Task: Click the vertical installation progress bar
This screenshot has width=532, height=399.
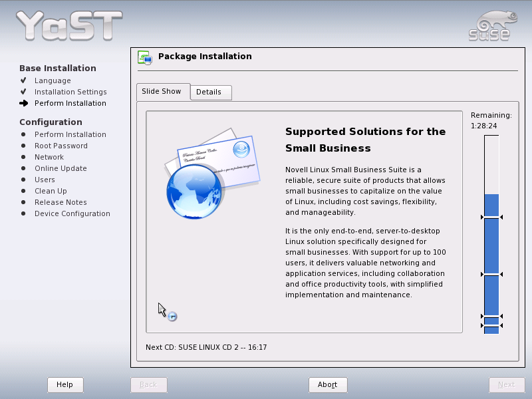Action: (x=491, y=235)
